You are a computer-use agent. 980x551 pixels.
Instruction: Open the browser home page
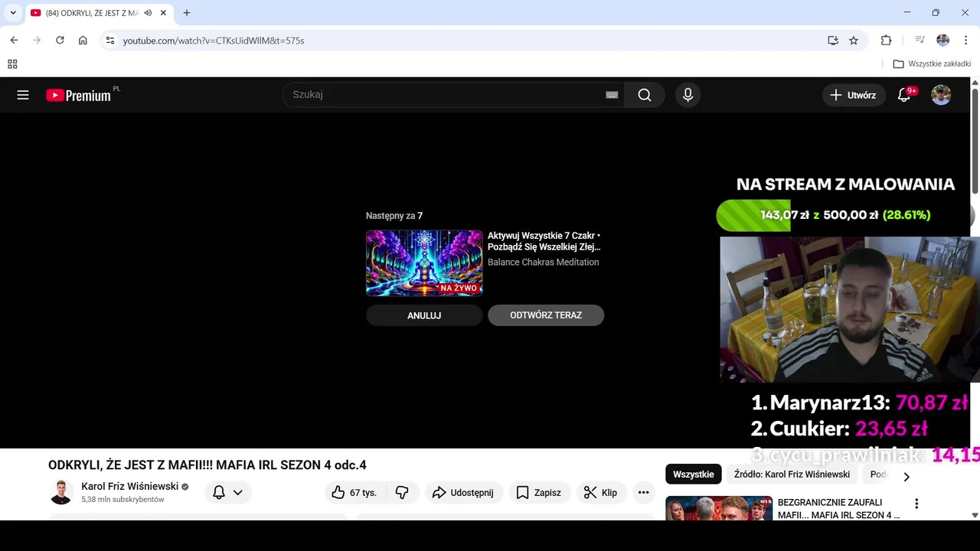point(83,41)
